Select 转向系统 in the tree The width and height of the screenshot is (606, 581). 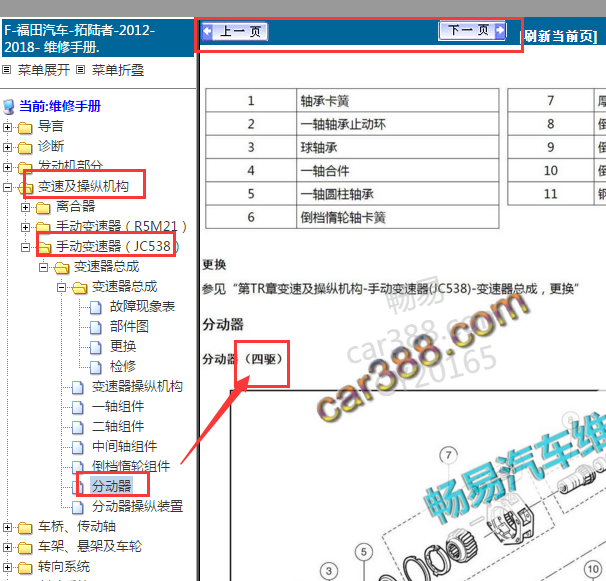tap(64, 567)
